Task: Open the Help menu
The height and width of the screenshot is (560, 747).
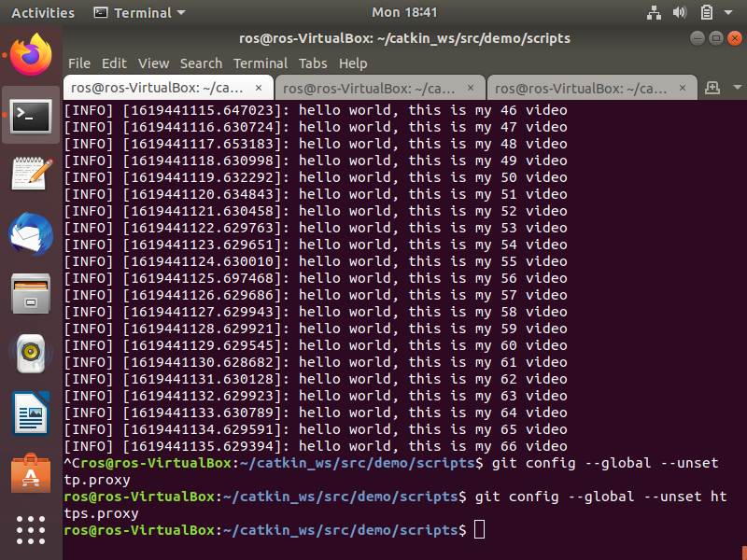Action: coord(353,63)
